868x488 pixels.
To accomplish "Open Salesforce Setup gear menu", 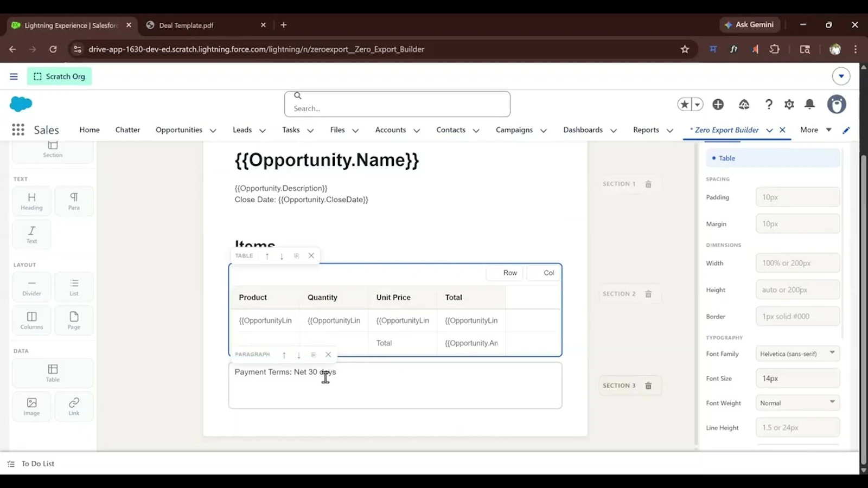I will (x=789, y=104).
